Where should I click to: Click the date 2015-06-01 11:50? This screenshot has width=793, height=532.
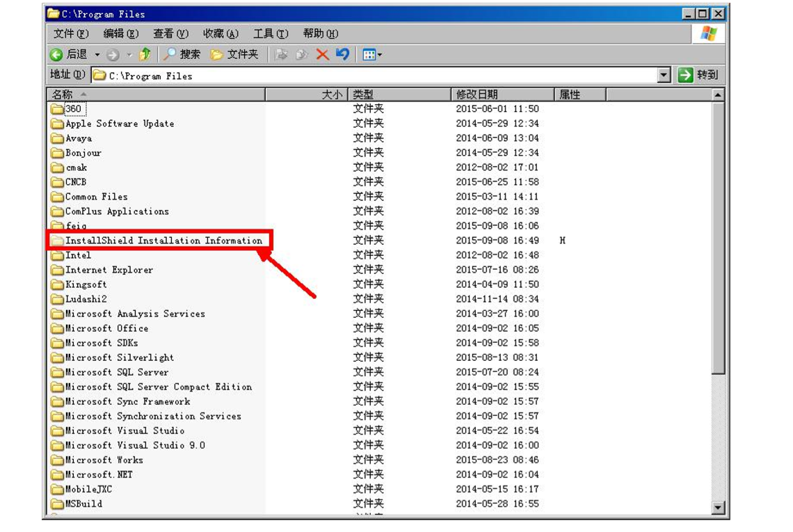pos(497,108)
